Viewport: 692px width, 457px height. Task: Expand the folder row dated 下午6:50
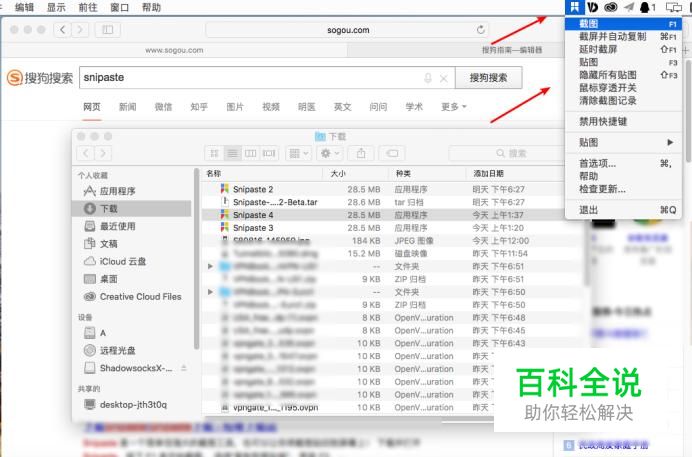211,292
